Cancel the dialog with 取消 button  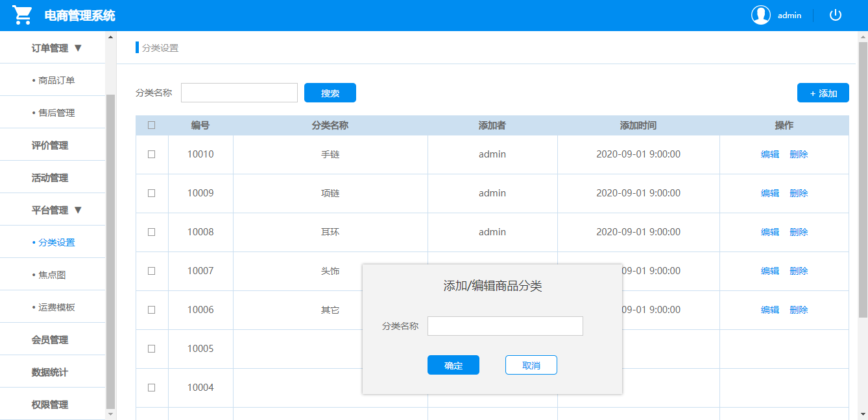coord(531,365)
